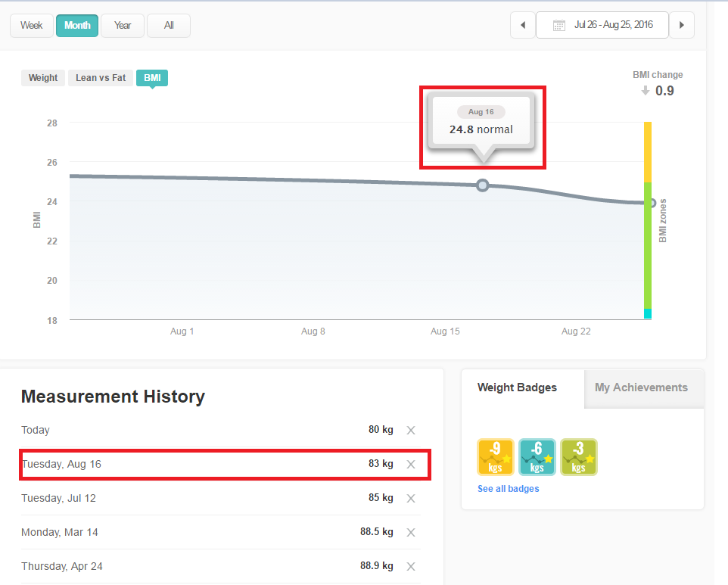Screen dimensions: 728x585
Task: Delete the Today 80 kg measurement
Action: (x=411, y=431)
